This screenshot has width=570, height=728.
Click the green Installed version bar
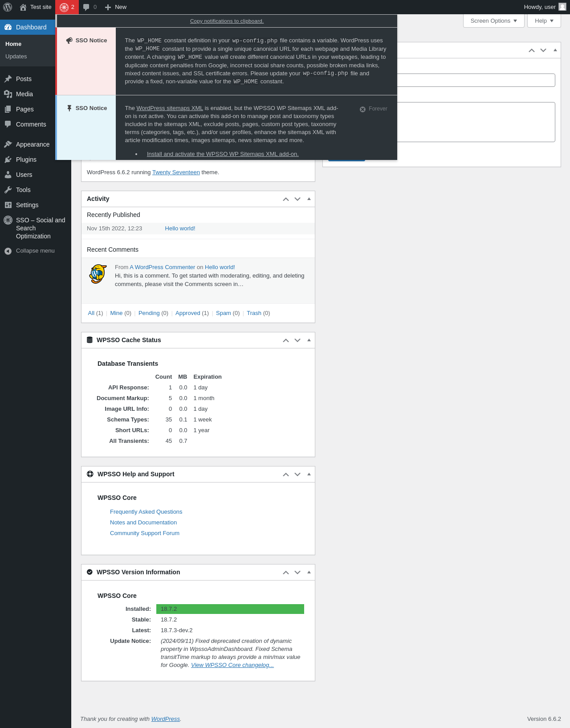coord(230,609)
